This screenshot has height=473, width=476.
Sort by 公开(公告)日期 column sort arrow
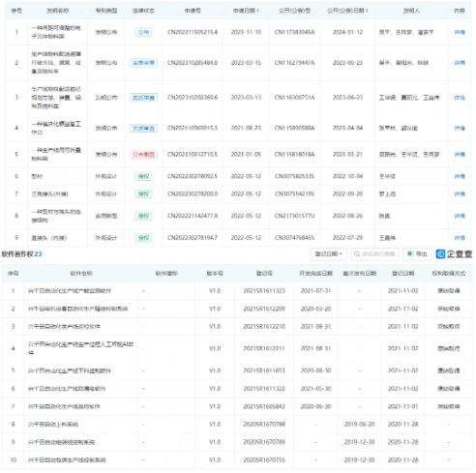coord(368,11)
